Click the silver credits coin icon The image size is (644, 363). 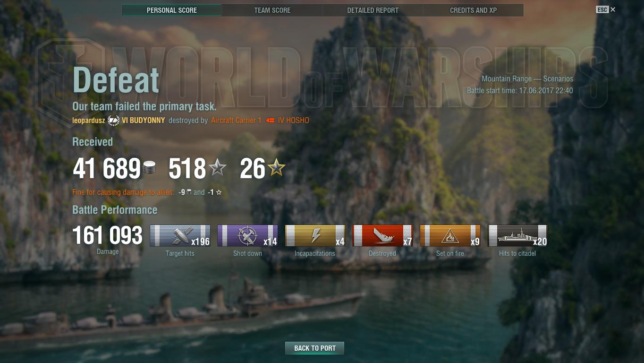click(149, 167)
